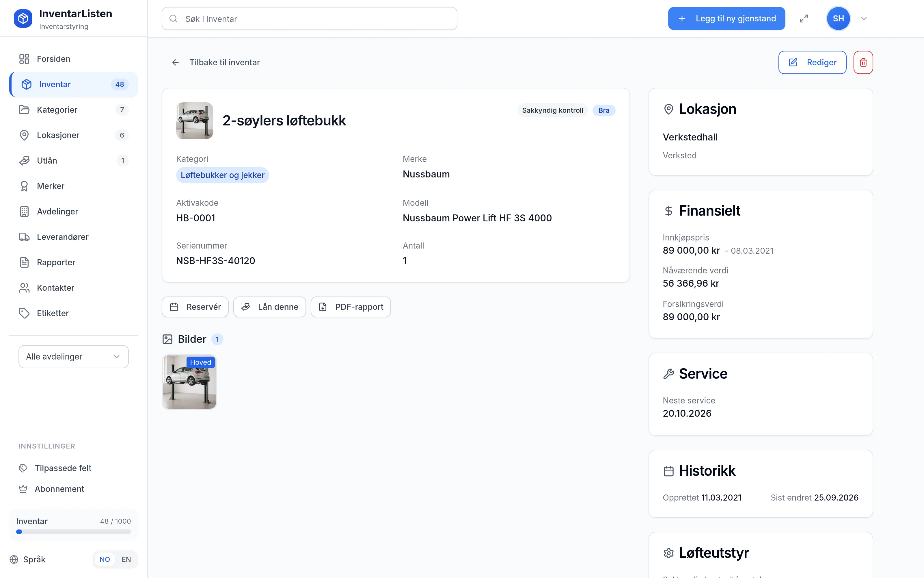Click Nussbaum Power Lift HF 3S 4000
The image size is (924, 578).
coord(477,218)
